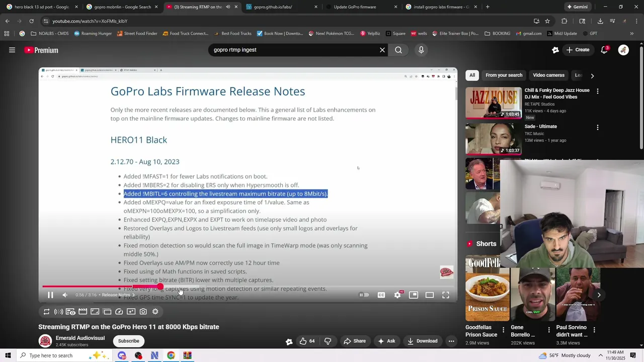Bookmark this page star icon
The height and width of the screenshot is (362, 644).
click(x=547, y=21)
